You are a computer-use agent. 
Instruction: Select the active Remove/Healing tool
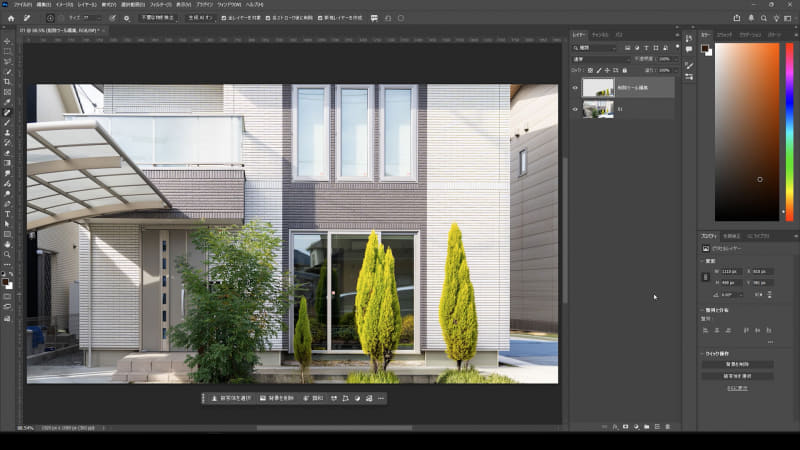coord(7,113)
